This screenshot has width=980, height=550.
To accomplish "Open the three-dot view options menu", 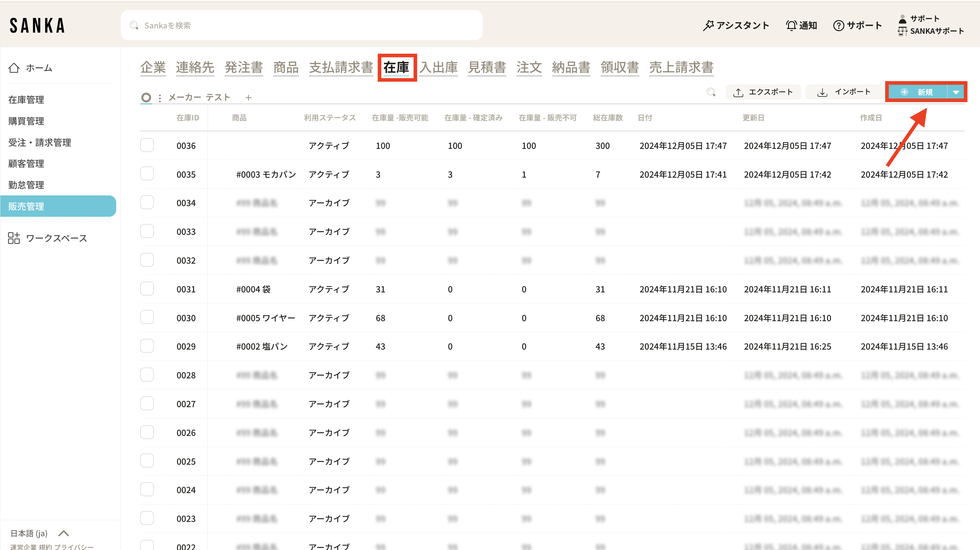I will (160, 98).
